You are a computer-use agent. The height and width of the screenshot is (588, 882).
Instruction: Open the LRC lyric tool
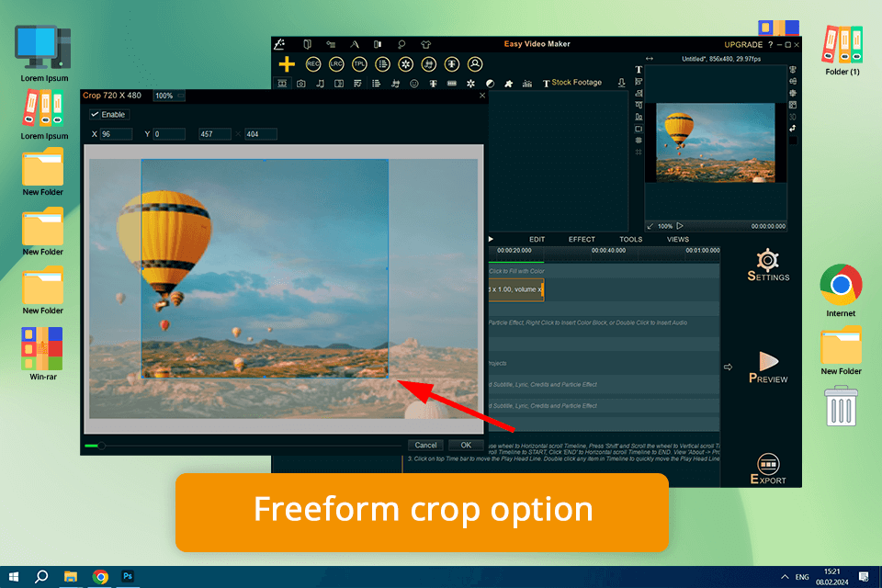coord(336,64)
